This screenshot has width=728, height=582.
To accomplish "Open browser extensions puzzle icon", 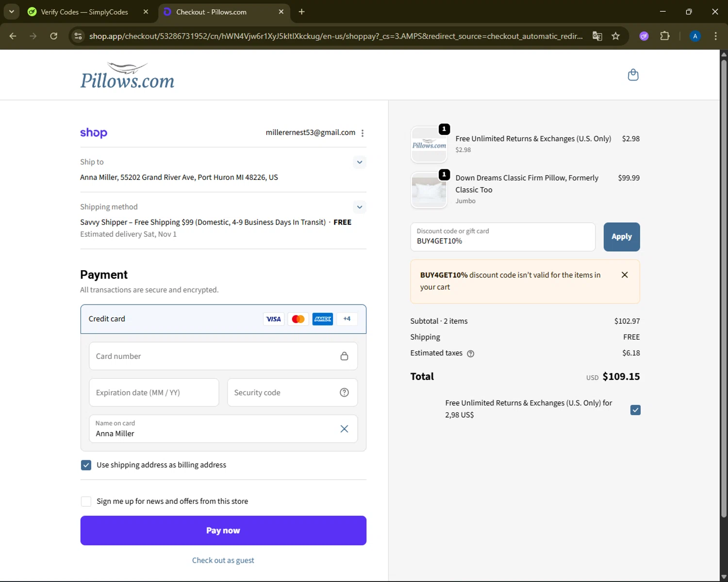I will [665, 36].
